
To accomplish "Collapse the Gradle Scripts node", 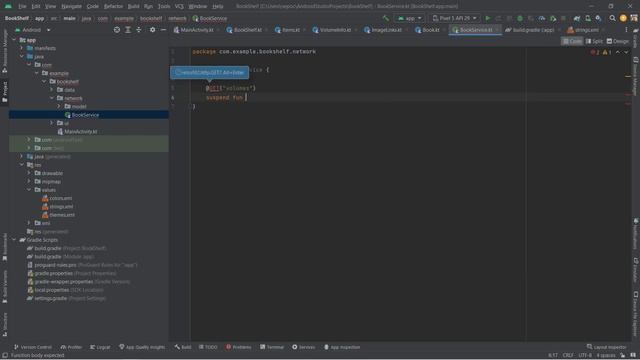I will 14,240.
